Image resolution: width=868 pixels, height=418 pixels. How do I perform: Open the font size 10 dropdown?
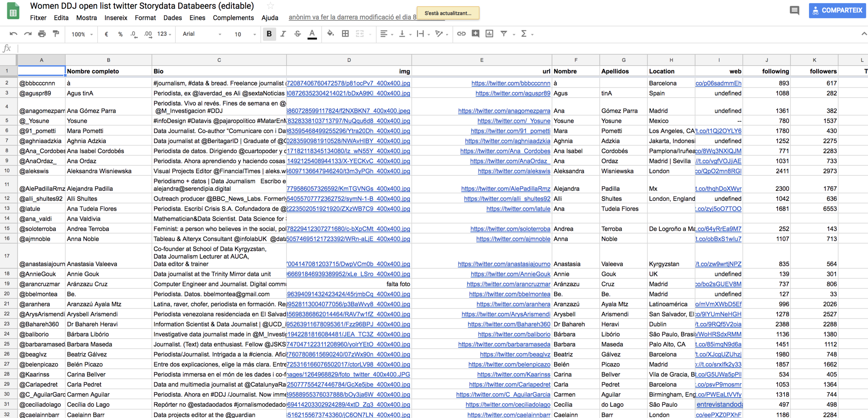point(244,34)
